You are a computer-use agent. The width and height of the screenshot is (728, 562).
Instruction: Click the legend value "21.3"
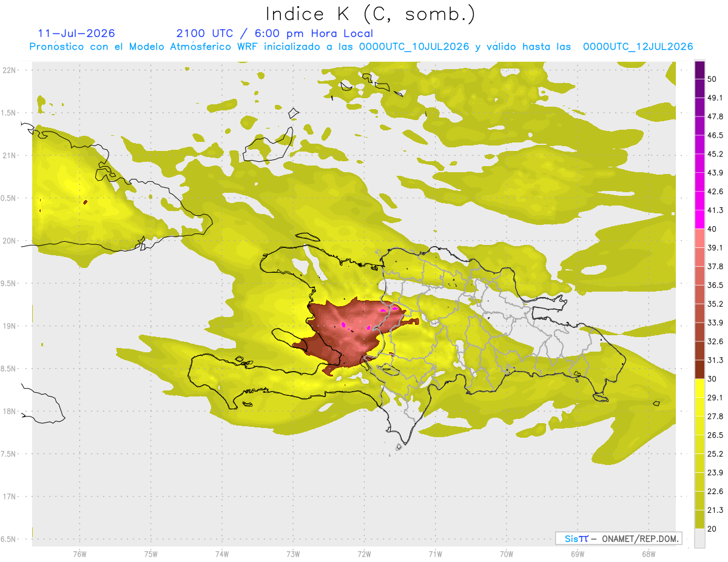tap(716, 510)
